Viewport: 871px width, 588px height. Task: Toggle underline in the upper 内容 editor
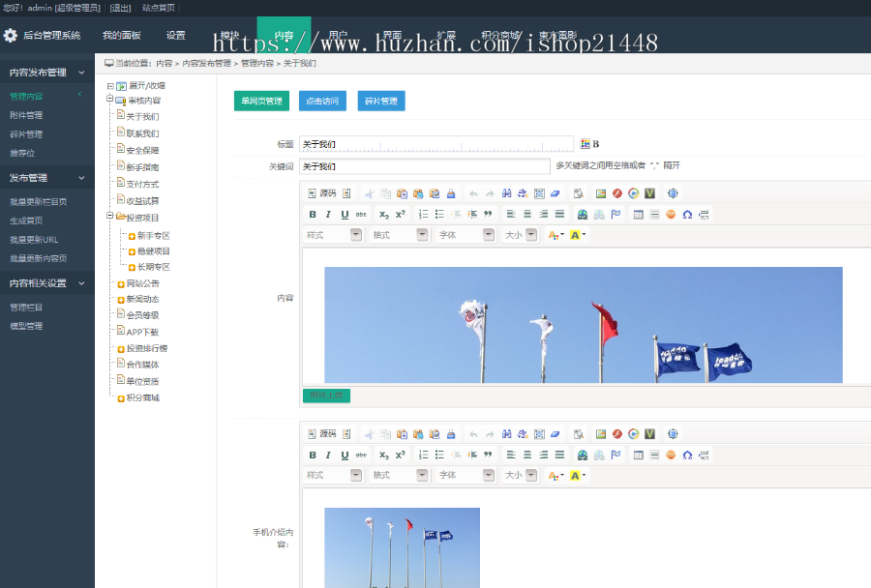pos(345,214)
